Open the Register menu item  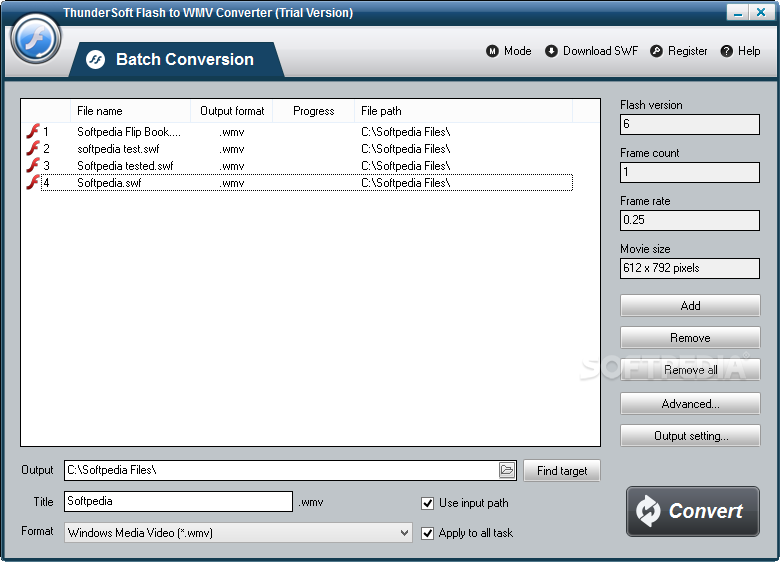click(x=679, y=51)
